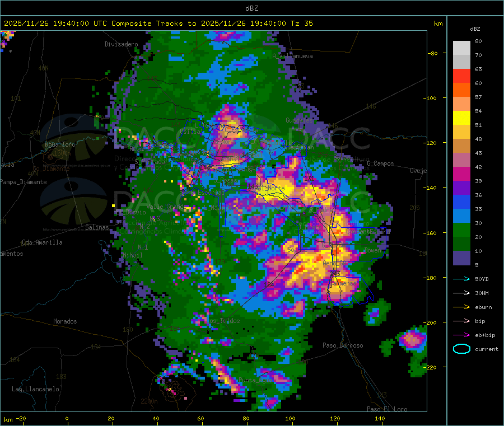Click the A_Villanueva place label
This screenshot has width=504, height=426.
[x=292, y=56]
